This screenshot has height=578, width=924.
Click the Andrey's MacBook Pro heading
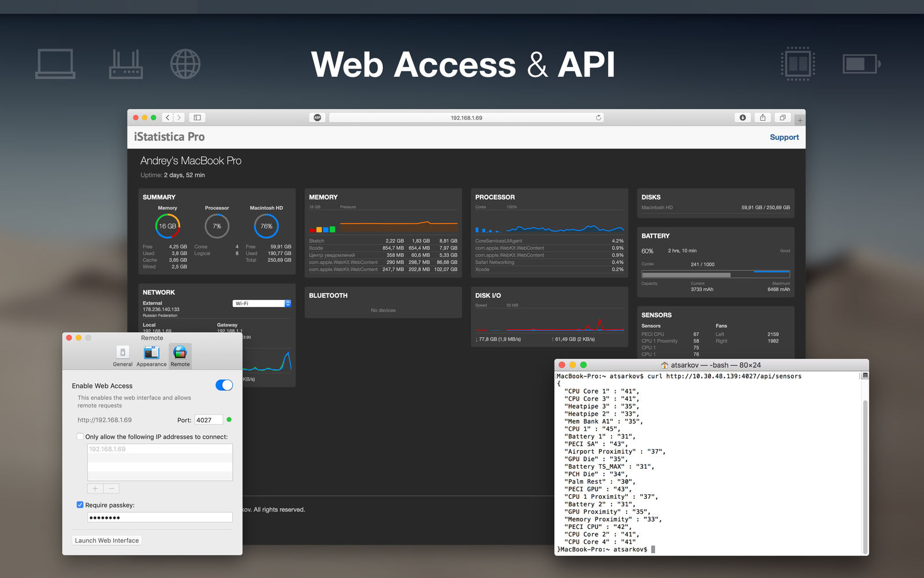pos(191,161)
